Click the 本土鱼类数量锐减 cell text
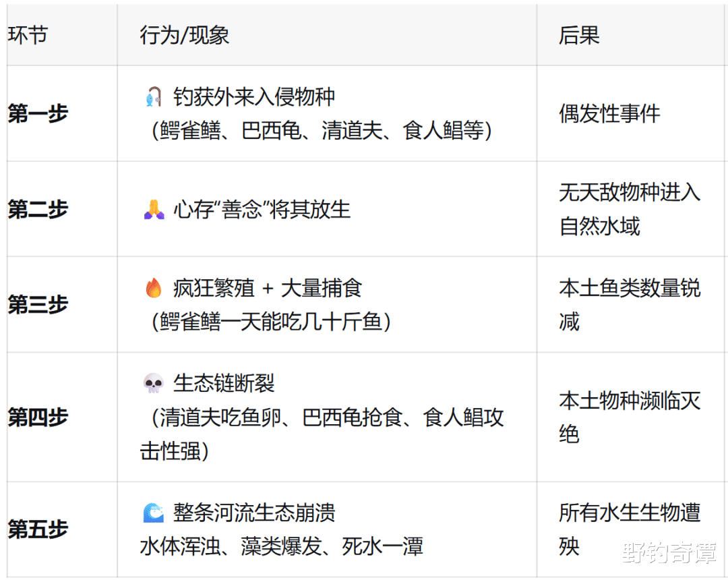728x580 pixels. 630,304
